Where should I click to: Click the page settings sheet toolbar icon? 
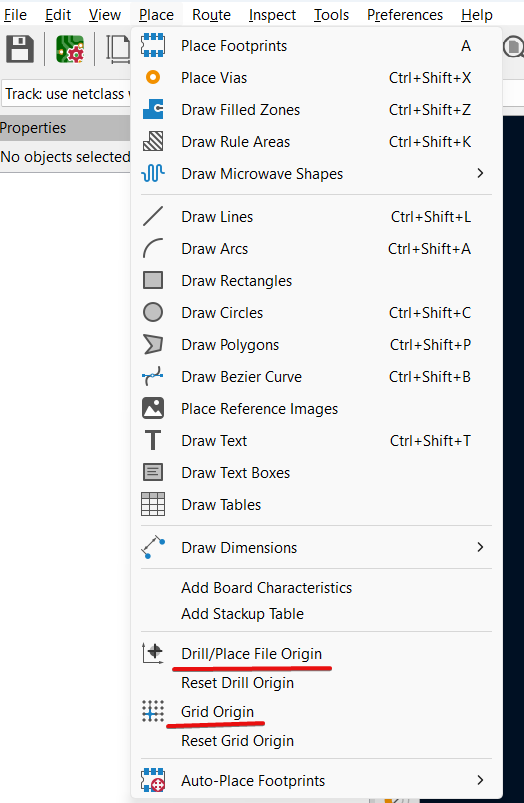(118, 49)
